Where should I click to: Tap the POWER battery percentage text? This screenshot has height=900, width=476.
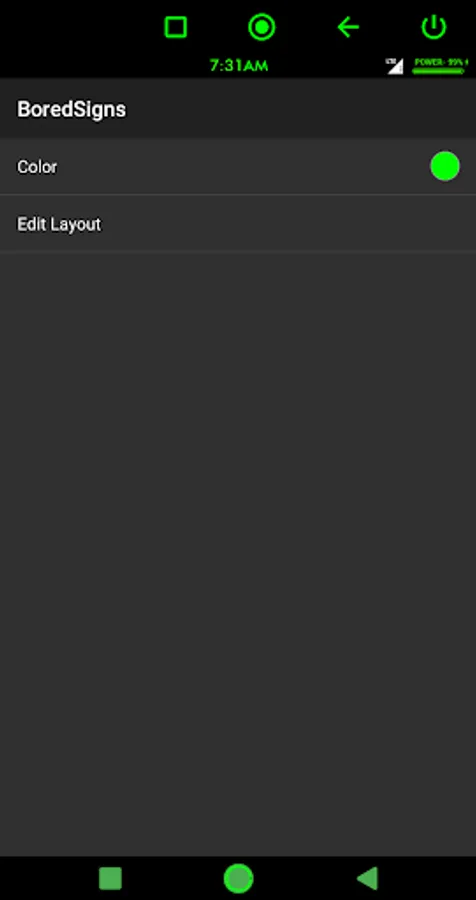point(440,62)
